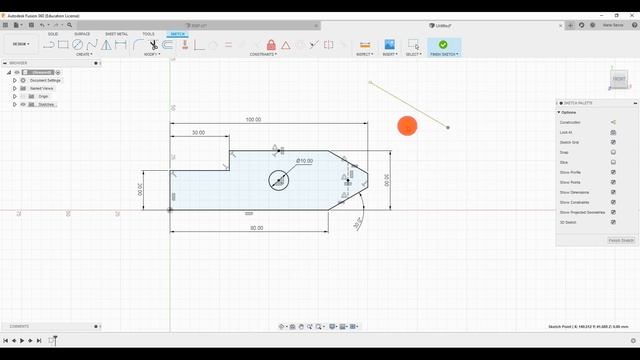640x360 pixels.
Task: Apply the Symmetry constraint icon
Action: pos(329,44)
